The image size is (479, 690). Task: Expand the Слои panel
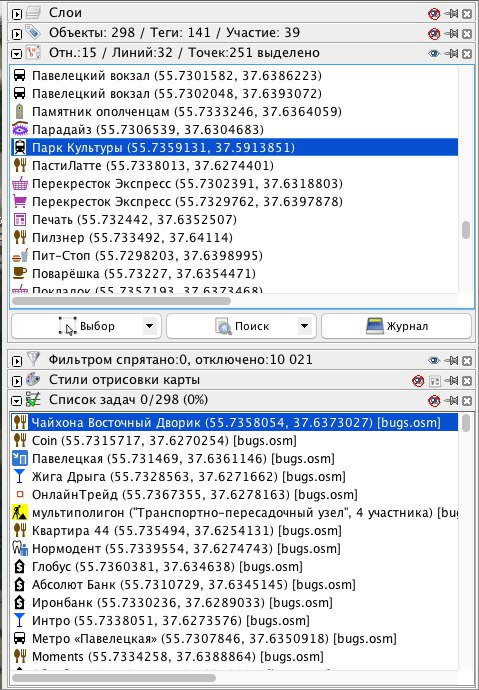pyautogui.click(x=17, y=14)
